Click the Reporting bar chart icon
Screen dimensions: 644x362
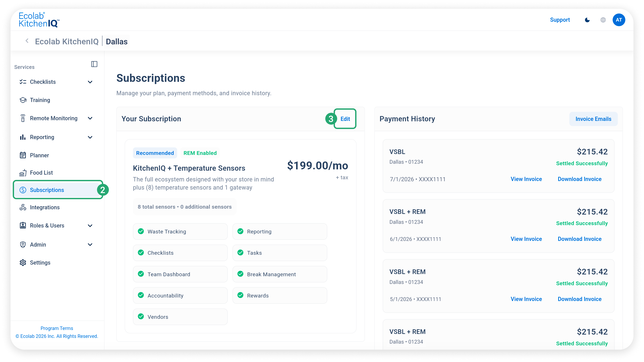tap(23, 137)
